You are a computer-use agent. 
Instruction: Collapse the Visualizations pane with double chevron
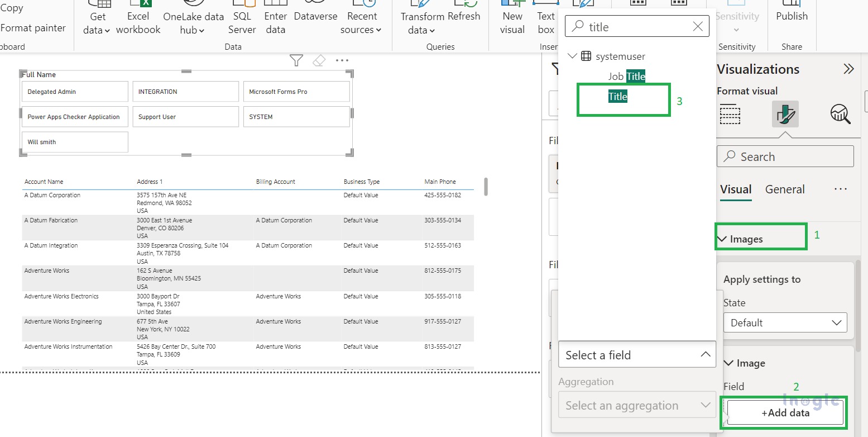coord(848,69)
